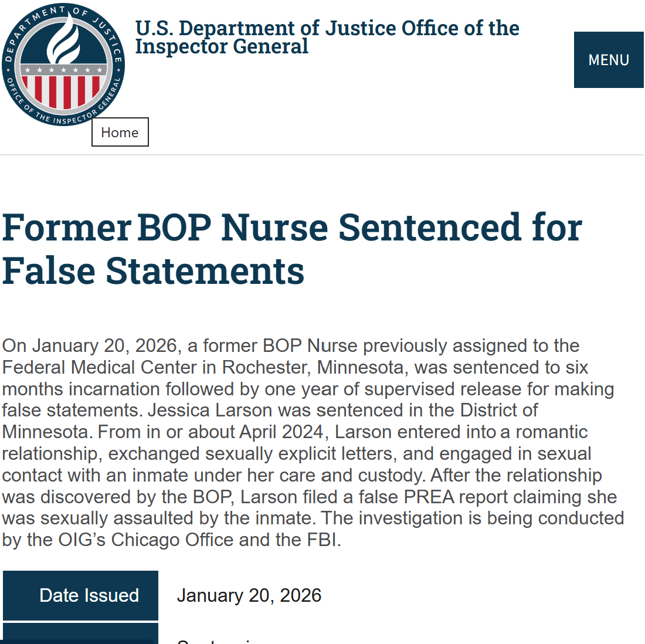Go to the Home breadcrumb link
The width and height of the screenshot is (645, 644).
tap(120, 132)
